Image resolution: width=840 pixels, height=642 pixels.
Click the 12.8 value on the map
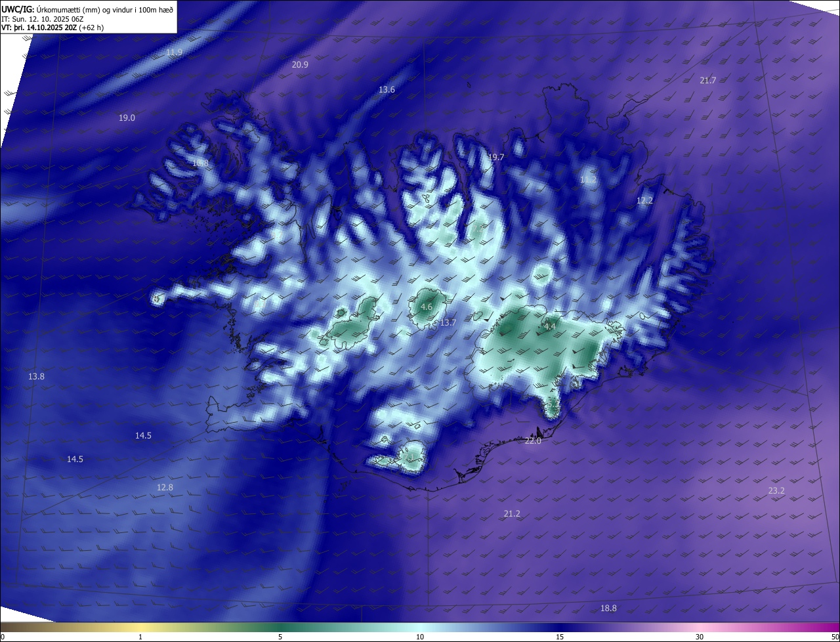(x=165, y=488)
